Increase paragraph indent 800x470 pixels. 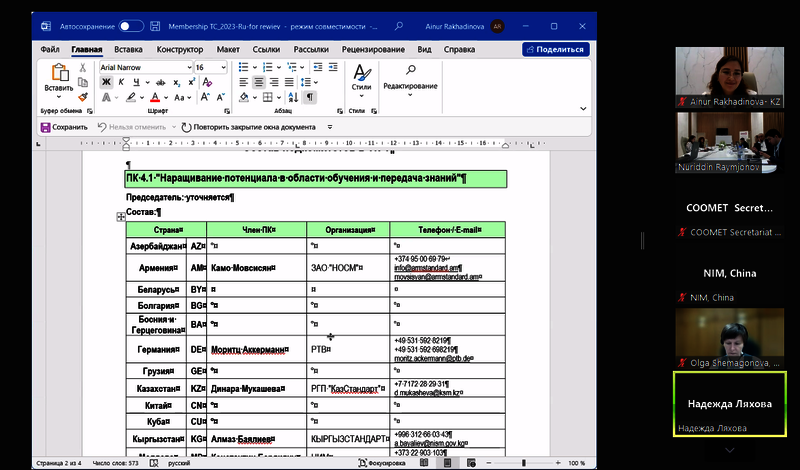(333, 67)
